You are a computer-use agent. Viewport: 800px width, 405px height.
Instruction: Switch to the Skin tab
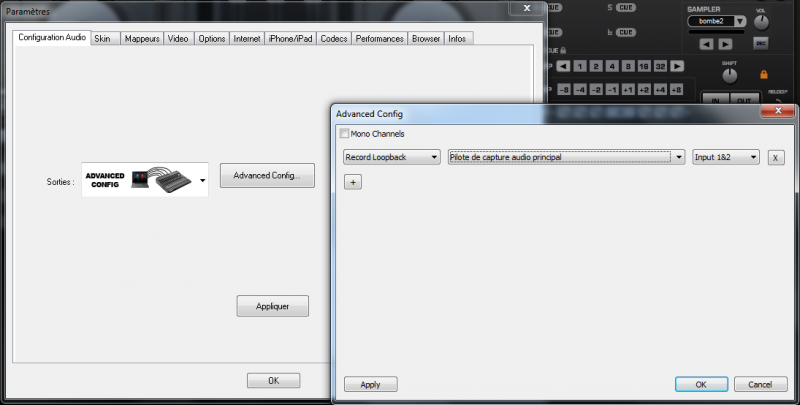[x=105, y=38]
